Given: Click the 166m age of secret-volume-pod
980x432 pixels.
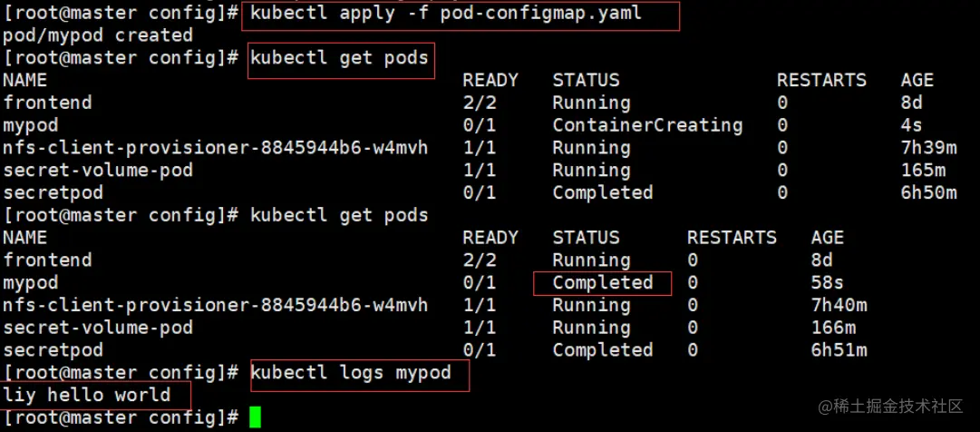Looking at the screenshot, I should coord(833,328).
